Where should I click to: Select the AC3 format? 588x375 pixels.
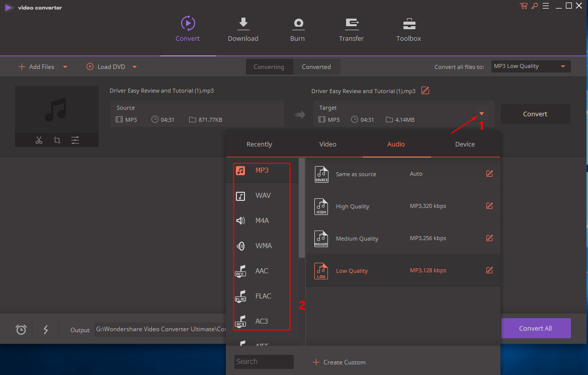point(262,321)
